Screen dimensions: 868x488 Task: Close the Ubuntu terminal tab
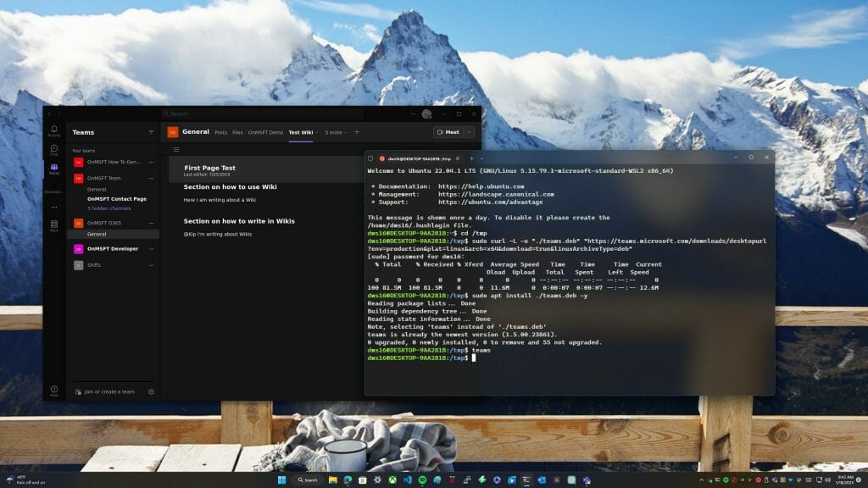point(457,158)
